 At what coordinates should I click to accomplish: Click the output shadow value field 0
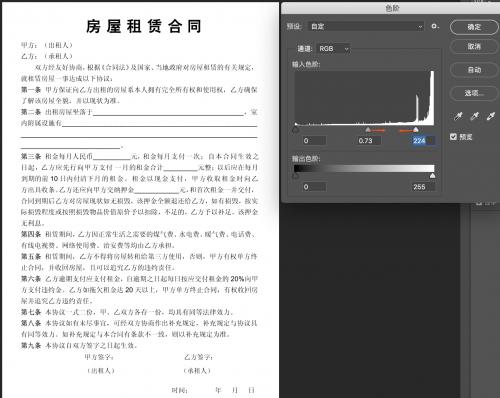pyautogui.click(x=314, y=187)
